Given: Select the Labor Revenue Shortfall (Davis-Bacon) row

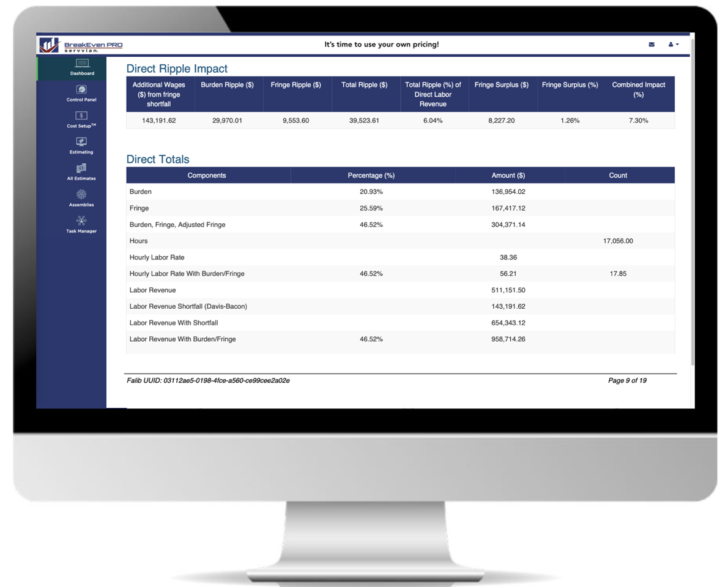Looking at the screenshot, I should point(188,306).
